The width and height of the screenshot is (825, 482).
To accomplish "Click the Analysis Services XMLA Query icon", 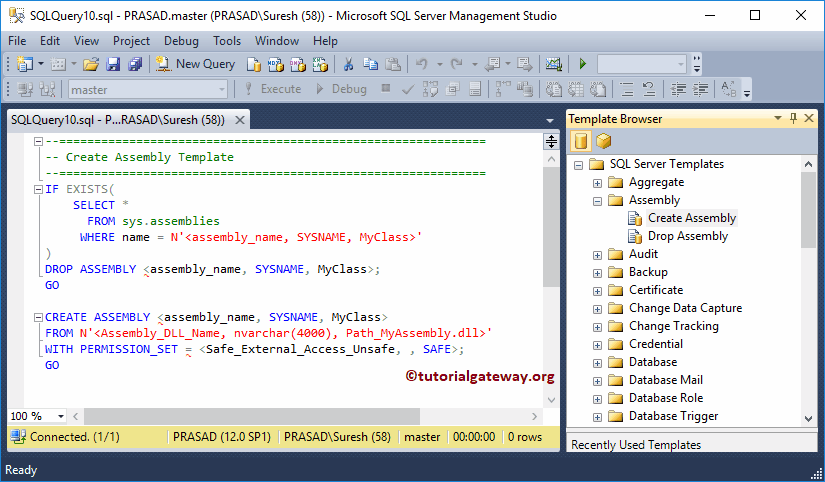I will 320,64.
